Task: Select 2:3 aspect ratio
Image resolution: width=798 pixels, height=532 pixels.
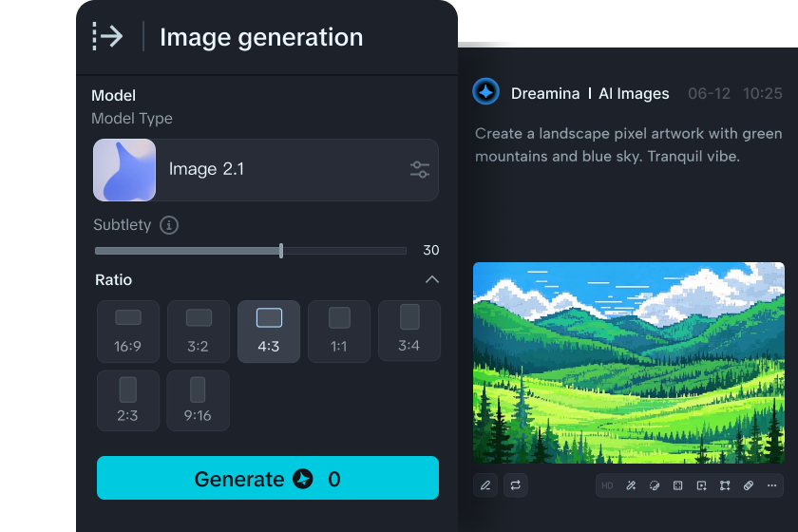Action: point(128,401)
